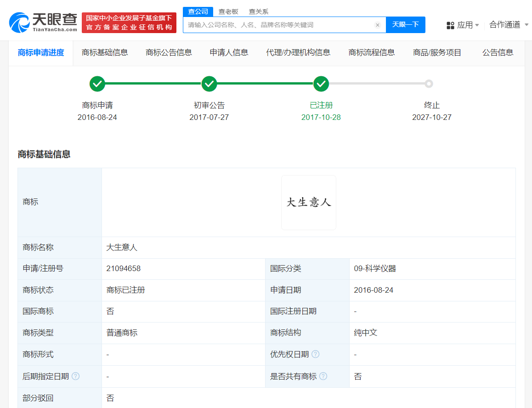Click the 商标申请 green checkmark step
The image size is (532, 408).
[97, 84]
